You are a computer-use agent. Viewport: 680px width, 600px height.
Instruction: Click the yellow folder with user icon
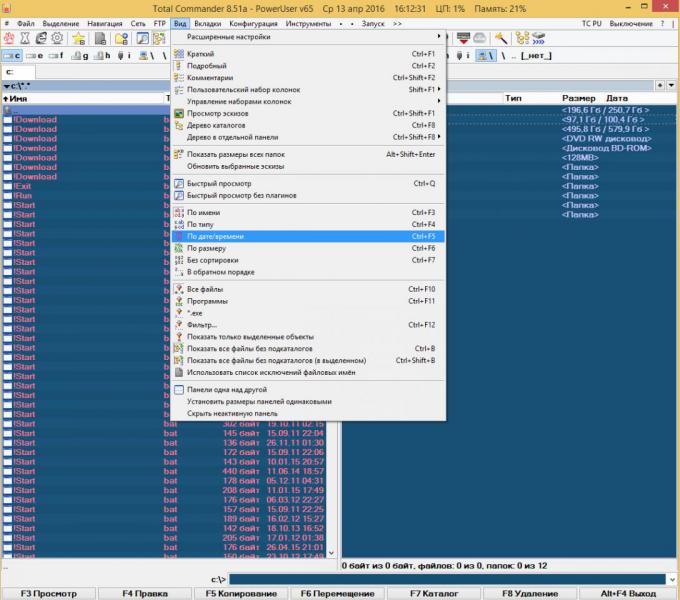(x=121, y=39)
